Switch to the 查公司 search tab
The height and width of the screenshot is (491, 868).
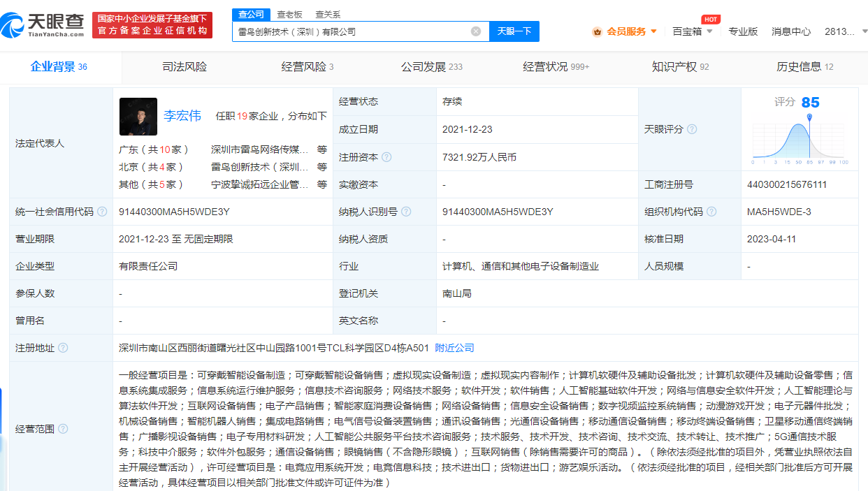(252, 14)
